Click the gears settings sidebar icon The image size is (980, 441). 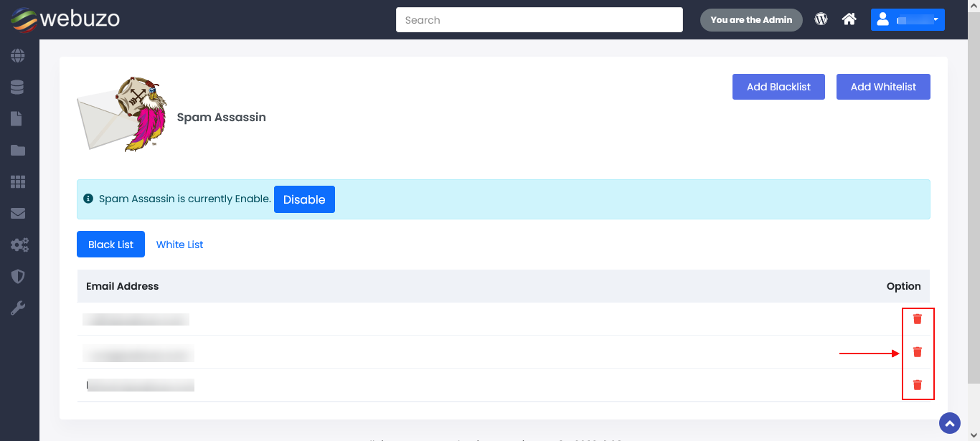[19, 245]
